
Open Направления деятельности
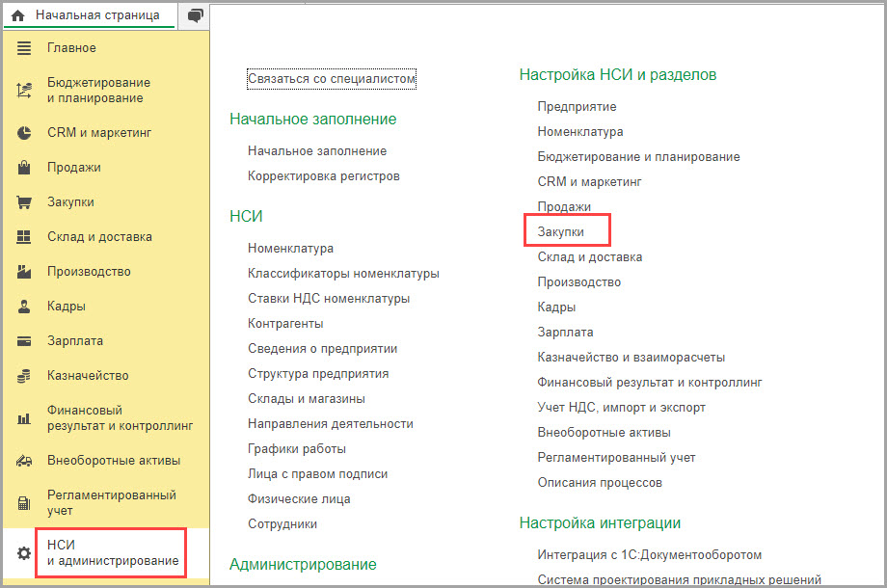(x=331, y=424)
